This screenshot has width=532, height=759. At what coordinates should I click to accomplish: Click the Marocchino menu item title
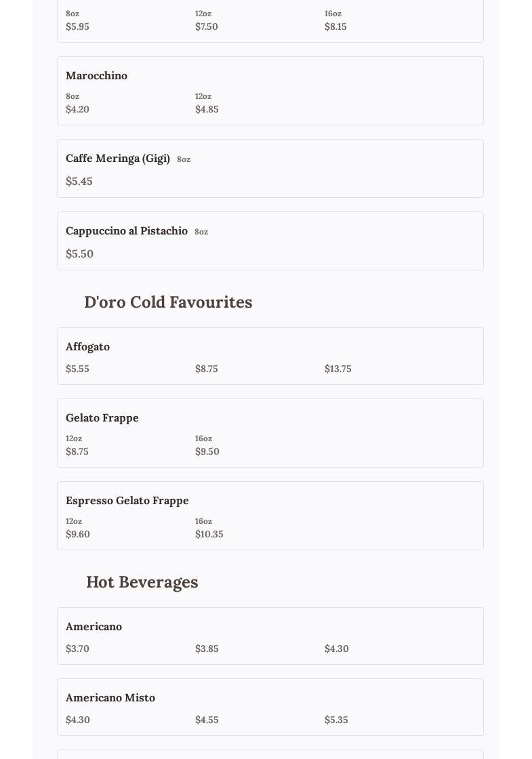point(96,75)
